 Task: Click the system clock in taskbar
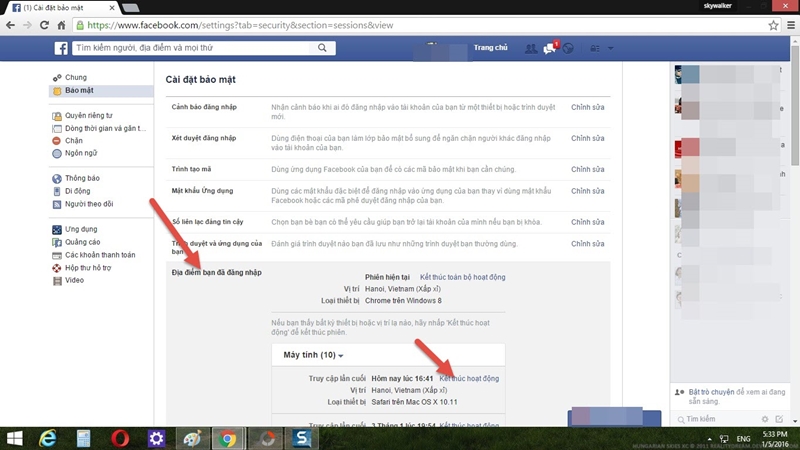click(x=774, y=439)
